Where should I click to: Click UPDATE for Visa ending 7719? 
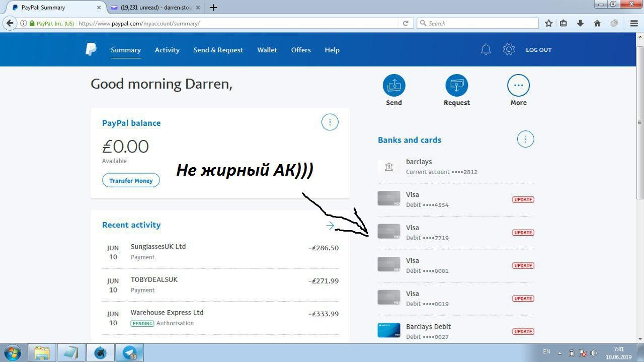click(523, 233)
